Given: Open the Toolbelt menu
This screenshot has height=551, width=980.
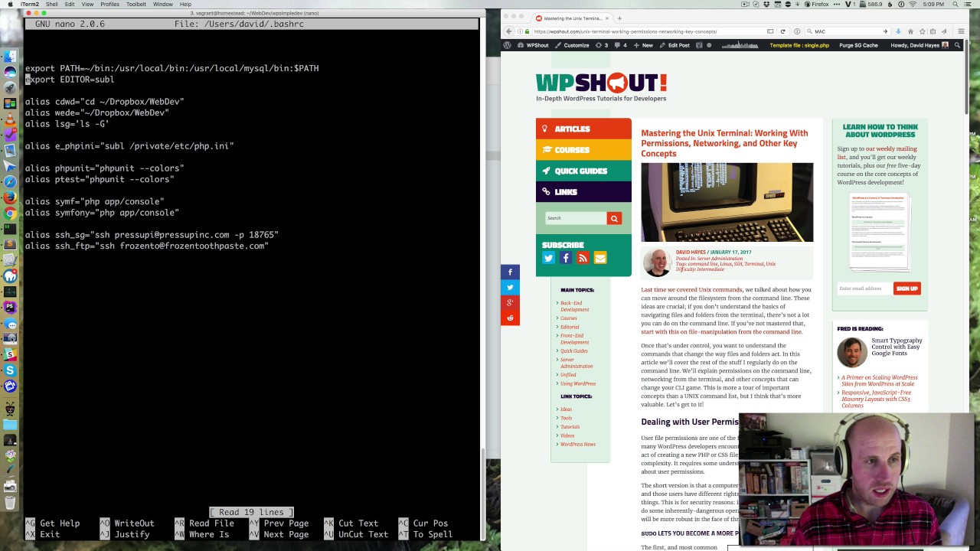Looking at the screenshot, I should [x=136, y=4].
